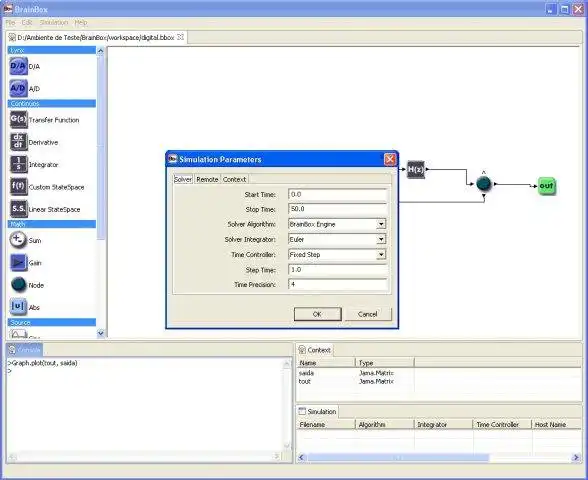
Task: Click the Stop Time field
Action: tap(338, 209)
